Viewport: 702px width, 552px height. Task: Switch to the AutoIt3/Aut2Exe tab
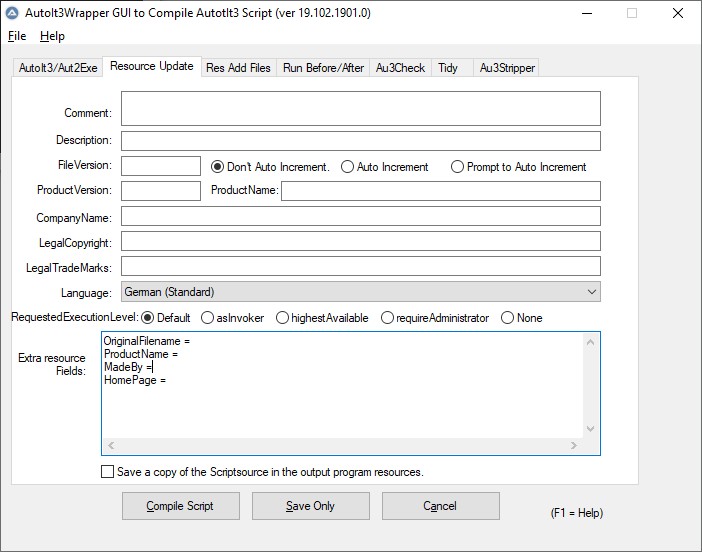point(57,68)
